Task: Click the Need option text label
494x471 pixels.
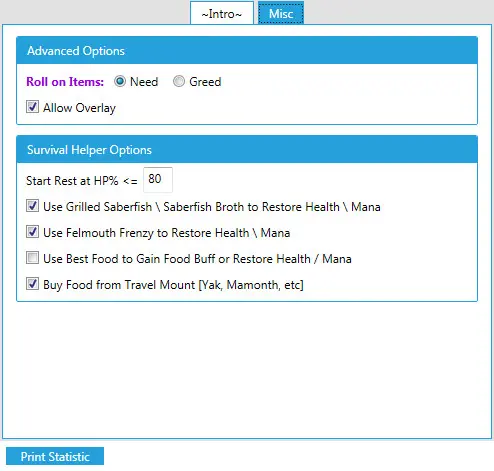Action: click(x=144, y=82)
